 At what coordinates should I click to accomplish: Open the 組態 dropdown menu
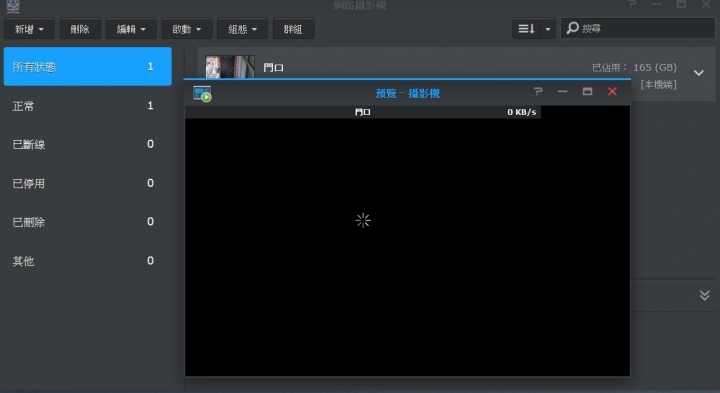[242, 29]
